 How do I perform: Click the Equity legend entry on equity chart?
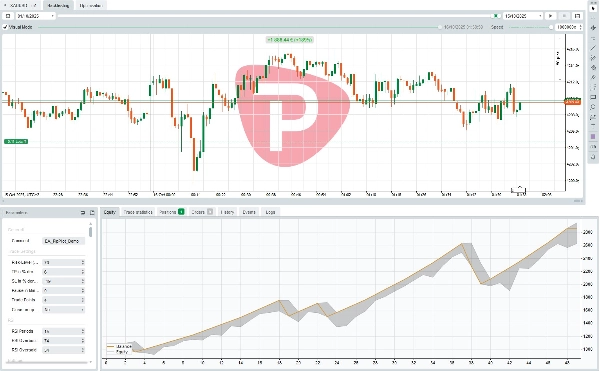[x=119, y=351]
